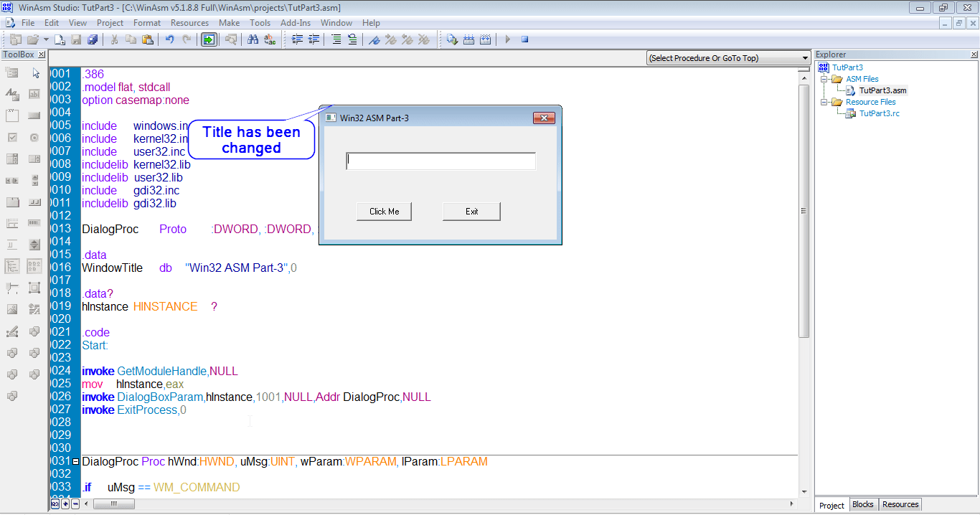Select the tree view control in ToolBox
Viewport: 980px width, 515px height.
(x=12, y=266)
